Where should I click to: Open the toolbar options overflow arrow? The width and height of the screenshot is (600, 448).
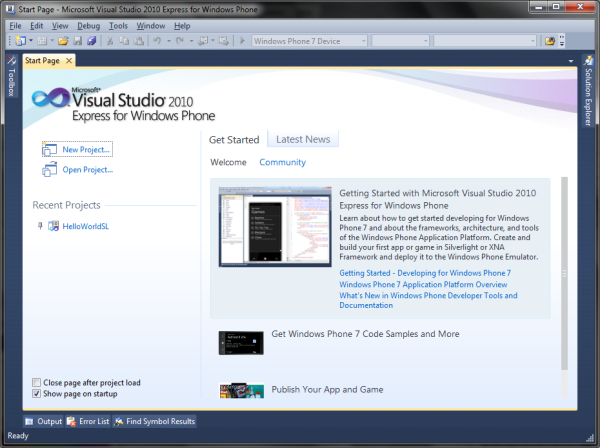[562, 41]
